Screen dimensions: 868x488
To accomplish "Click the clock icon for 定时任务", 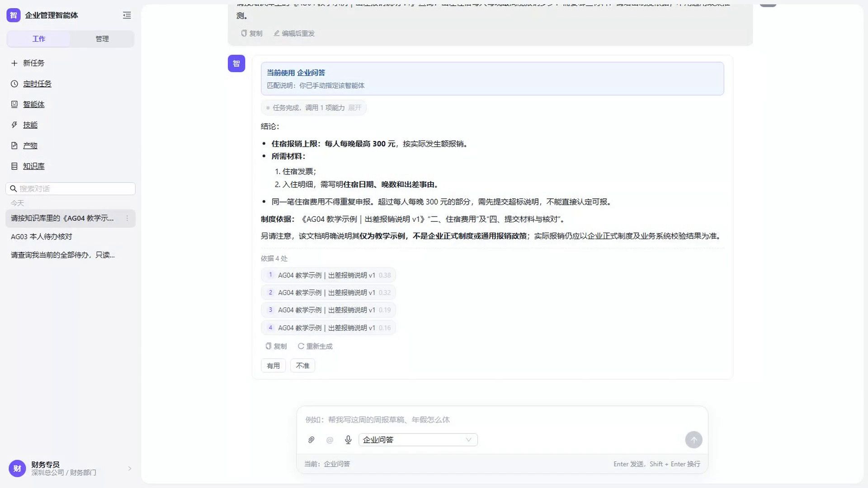I will 14,84.
